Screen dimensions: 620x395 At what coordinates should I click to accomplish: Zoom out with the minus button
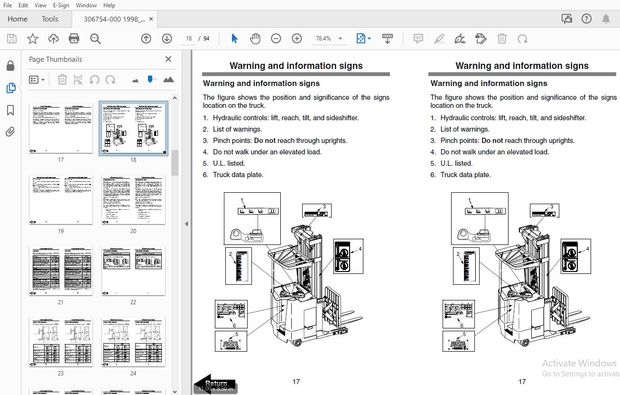[x=276, y=39]
